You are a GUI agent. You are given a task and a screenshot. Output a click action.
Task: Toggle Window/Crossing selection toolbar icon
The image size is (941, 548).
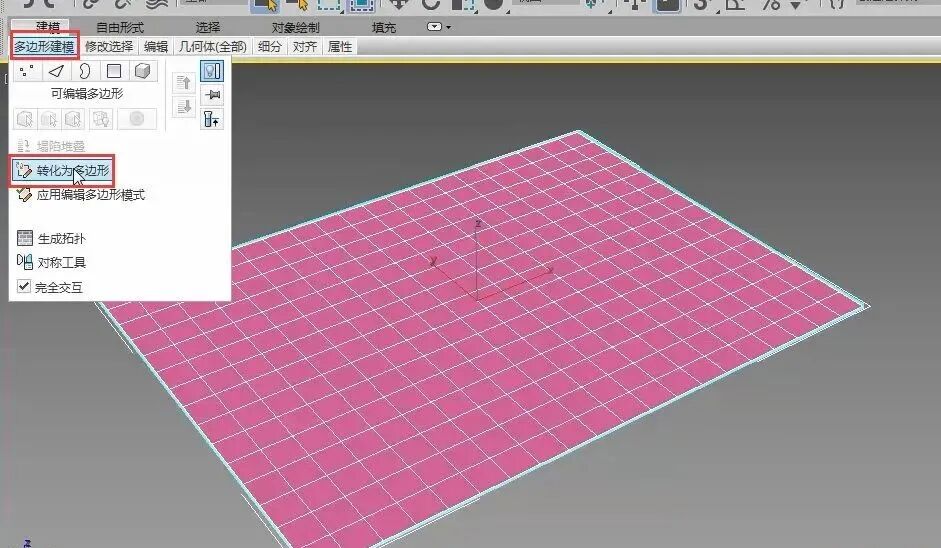tap(361, 5)
